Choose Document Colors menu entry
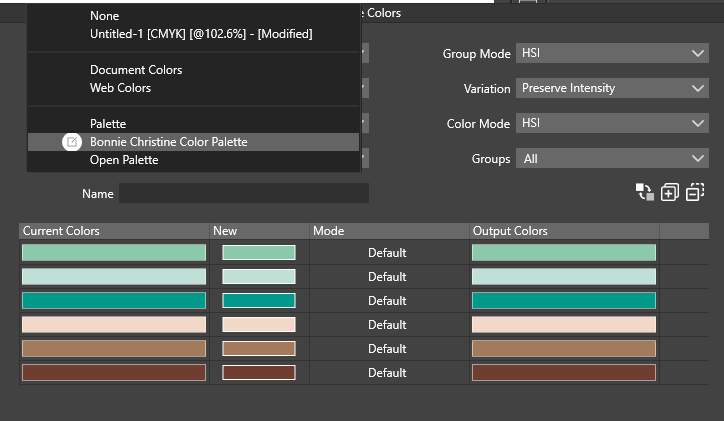Screen dimensions: 724x421 (136, 70)
